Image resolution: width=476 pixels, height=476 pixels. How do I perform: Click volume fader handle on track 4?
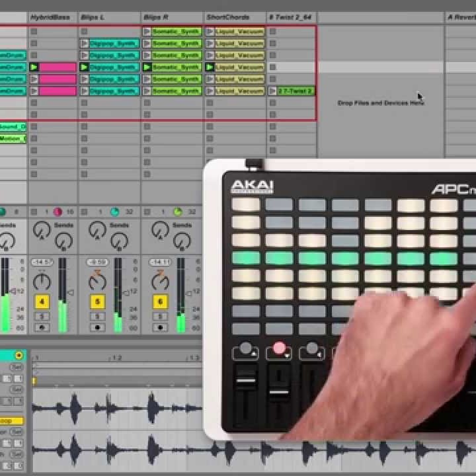(71, 293)
